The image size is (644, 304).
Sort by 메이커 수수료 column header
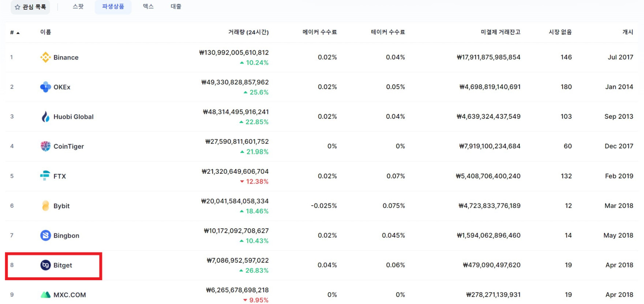(320, 32)
